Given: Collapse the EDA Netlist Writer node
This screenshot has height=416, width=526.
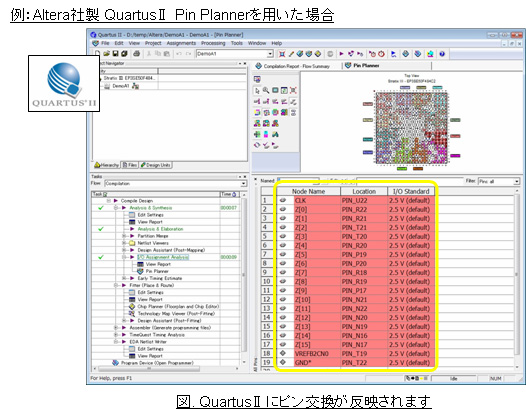Looking at the screenshot, I should click(x=116, y=342).
